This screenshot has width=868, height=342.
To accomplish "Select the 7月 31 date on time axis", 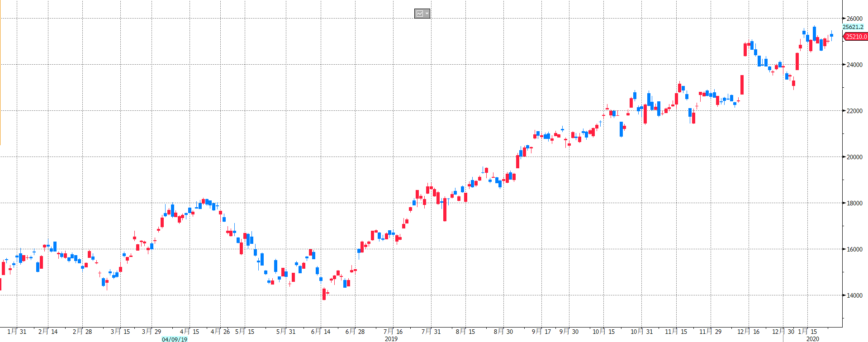I will click(x=431, y=332).
